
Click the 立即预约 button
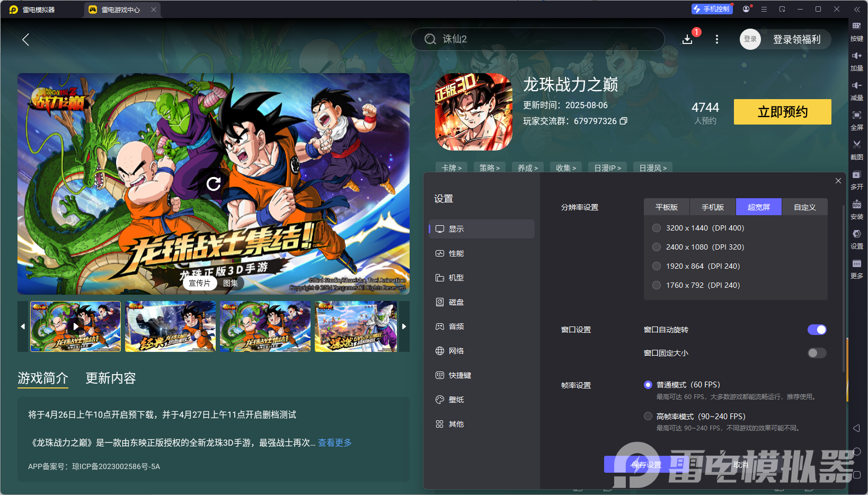[783, 112]
